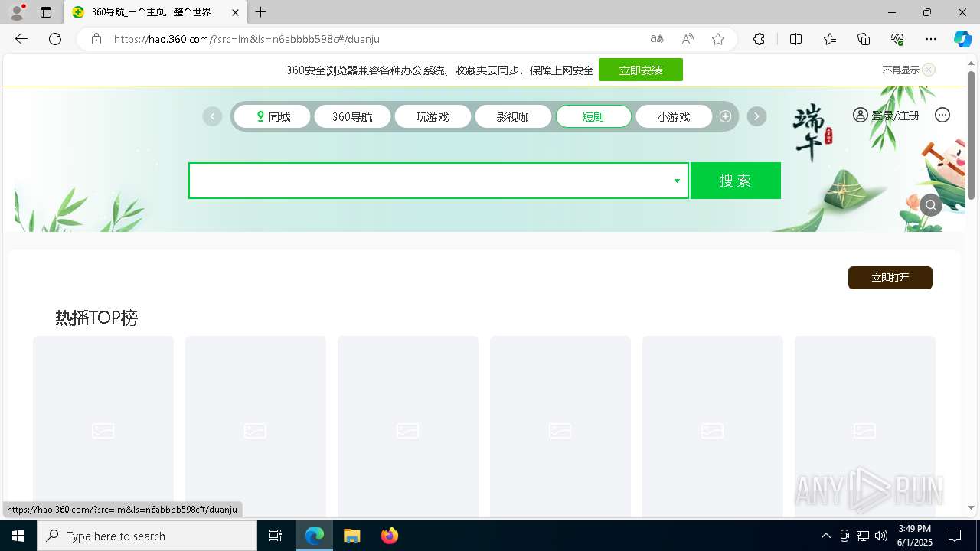Click the browser Back arrow
Image resolution: width=980 pixels, height=551 pixels.
pos(21,39)
